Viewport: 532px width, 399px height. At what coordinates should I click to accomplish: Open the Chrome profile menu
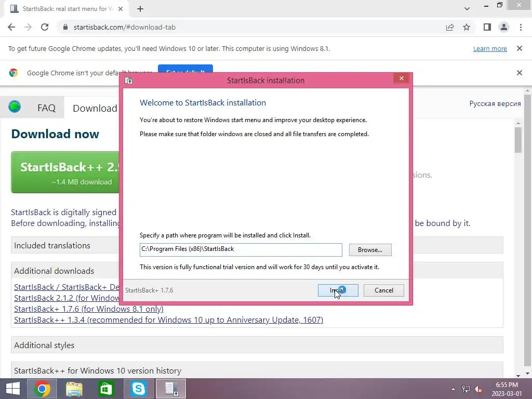pyautogui.click(x=504, y=27)
